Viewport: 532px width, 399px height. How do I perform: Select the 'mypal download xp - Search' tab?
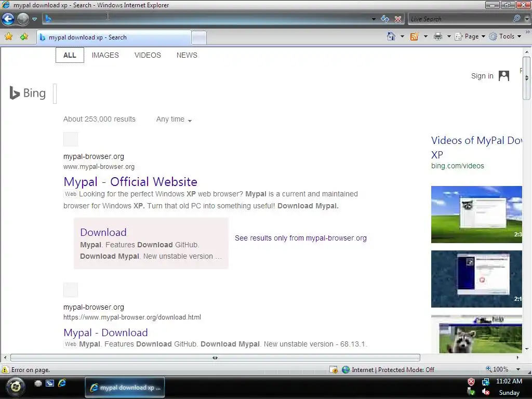tap(114, 37)
